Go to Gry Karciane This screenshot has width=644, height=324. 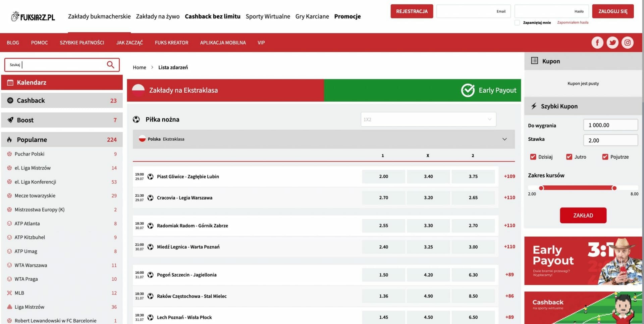312,16
